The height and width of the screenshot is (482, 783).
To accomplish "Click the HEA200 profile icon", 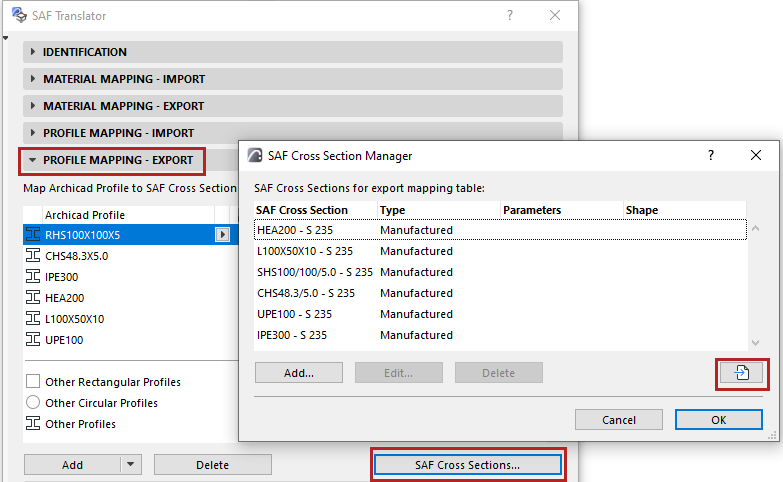I will tap(33, 297).
